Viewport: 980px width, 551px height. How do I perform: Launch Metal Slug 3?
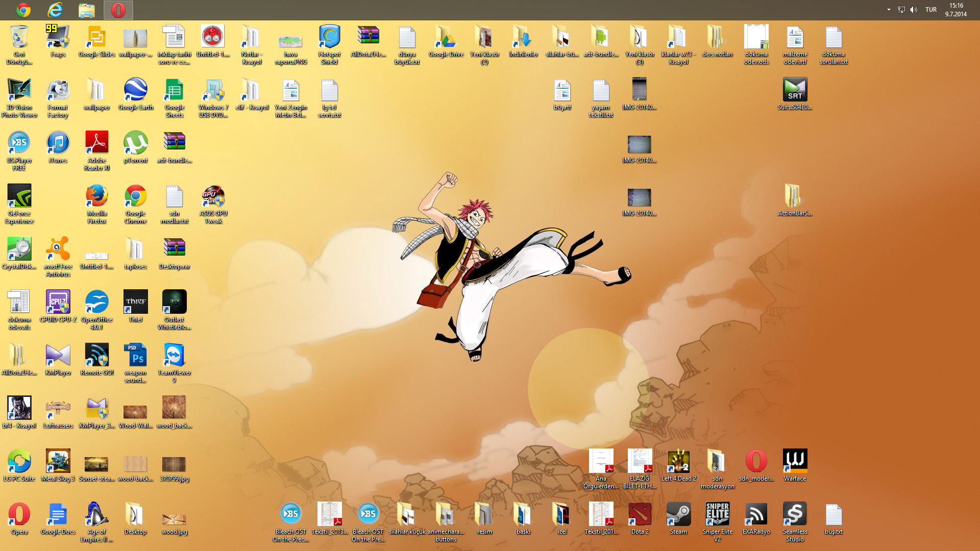[58, 466]
